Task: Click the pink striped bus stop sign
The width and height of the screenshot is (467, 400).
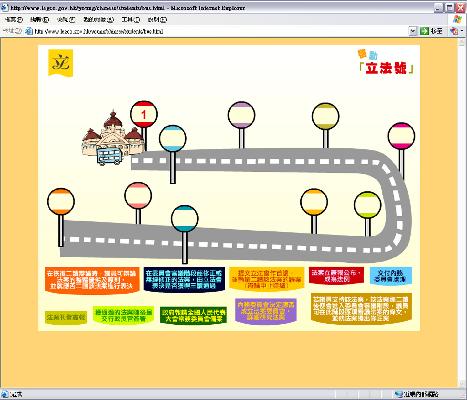Action: [138, 196]
